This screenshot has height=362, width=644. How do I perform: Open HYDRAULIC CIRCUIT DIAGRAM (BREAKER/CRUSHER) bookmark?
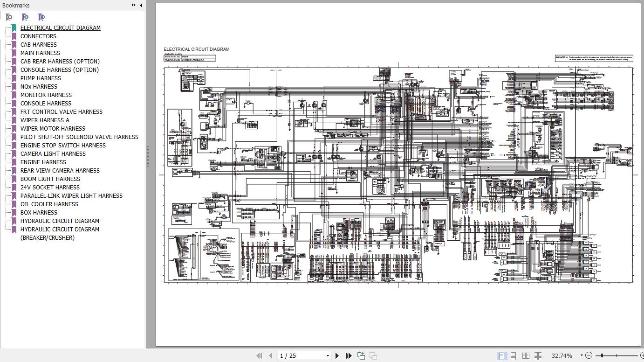(60, 233)
